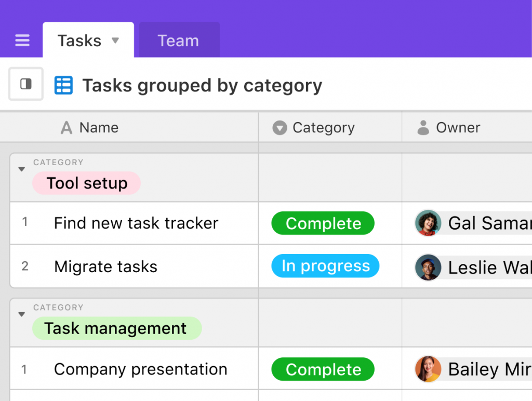This screenshot has width=532, height=401.
Task: Switch to the Team tab
Action: pyautogui.click(x=178, y=41)
